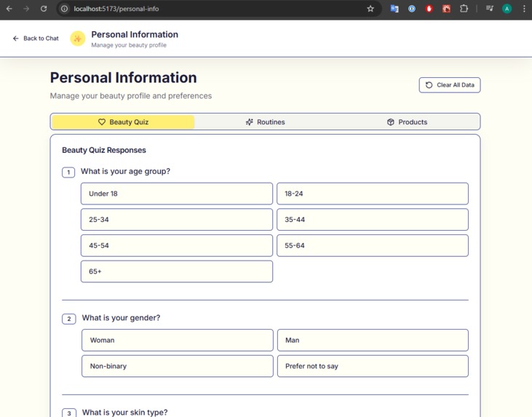Choose the 25-34 age group

tap(177, 220)
